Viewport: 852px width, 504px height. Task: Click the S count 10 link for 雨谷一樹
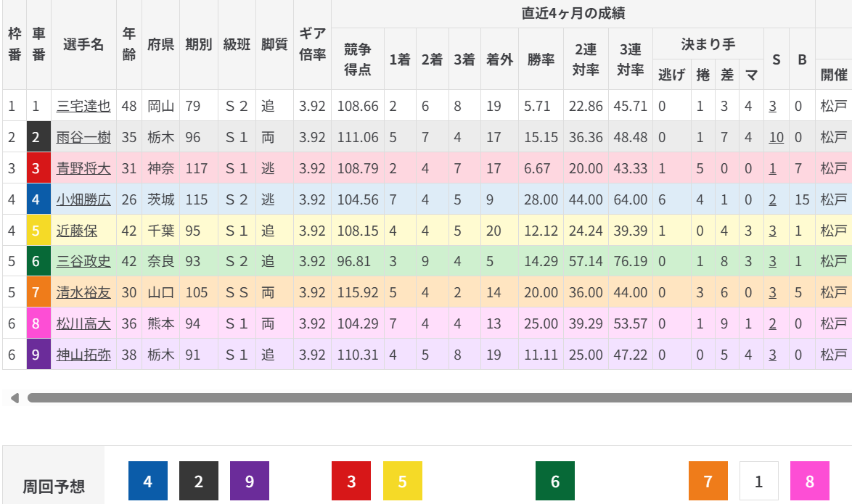tap(776, 137)
